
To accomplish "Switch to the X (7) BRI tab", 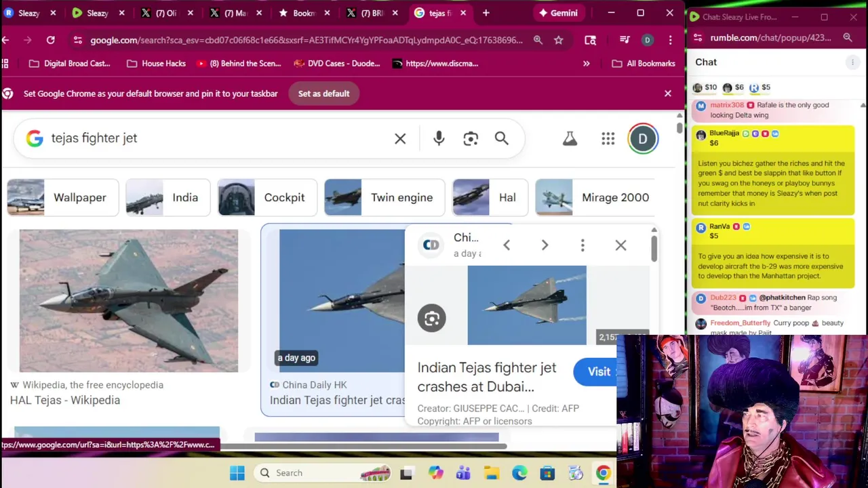I will coord(372,13).
